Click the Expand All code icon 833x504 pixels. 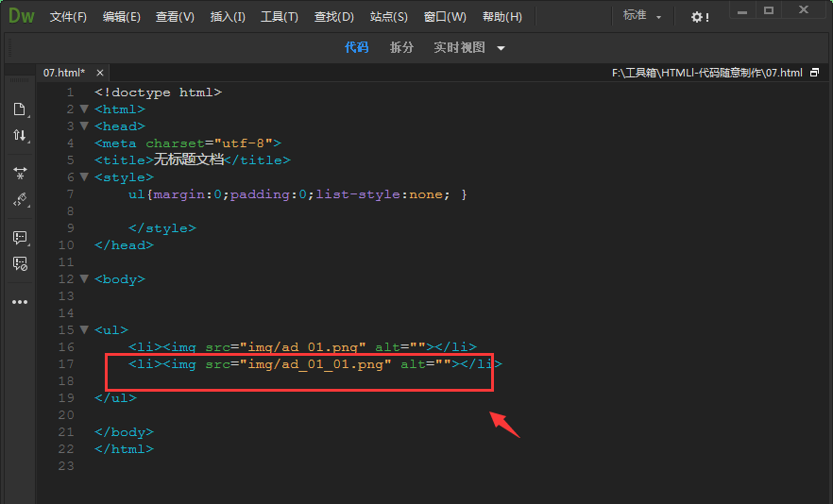pos(19,174)
